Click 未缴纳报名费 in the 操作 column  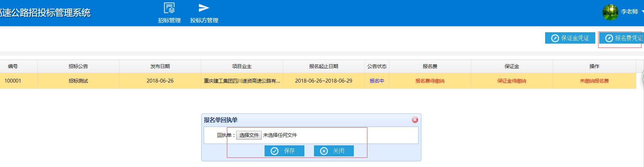coord(594,81)
